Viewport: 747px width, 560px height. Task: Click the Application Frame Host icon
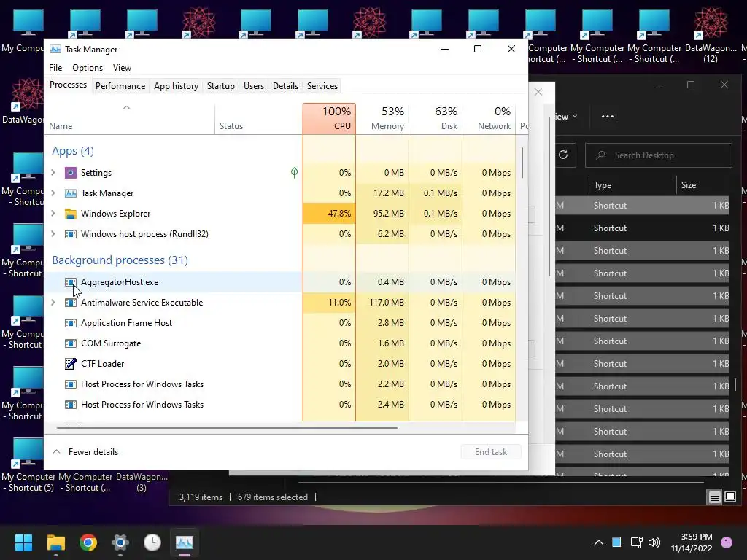pyautogui.click(x=71, y=323)
